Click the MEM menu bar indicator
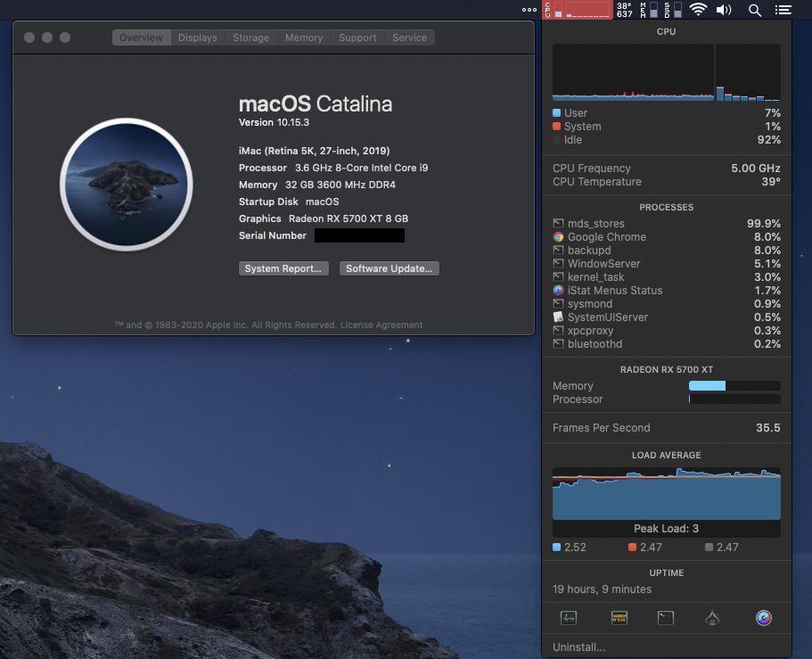This screenshot has height=659, width=812. coord(649,9)
